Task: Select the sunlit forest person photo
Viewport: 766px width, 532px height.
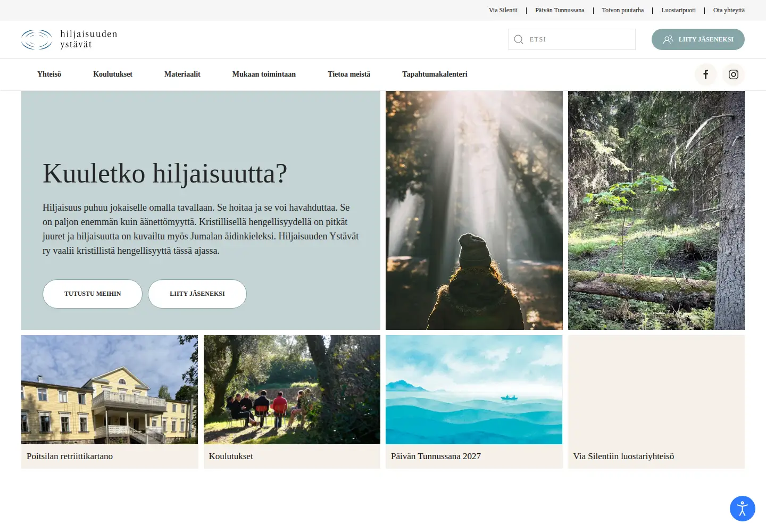Action: 474,210
